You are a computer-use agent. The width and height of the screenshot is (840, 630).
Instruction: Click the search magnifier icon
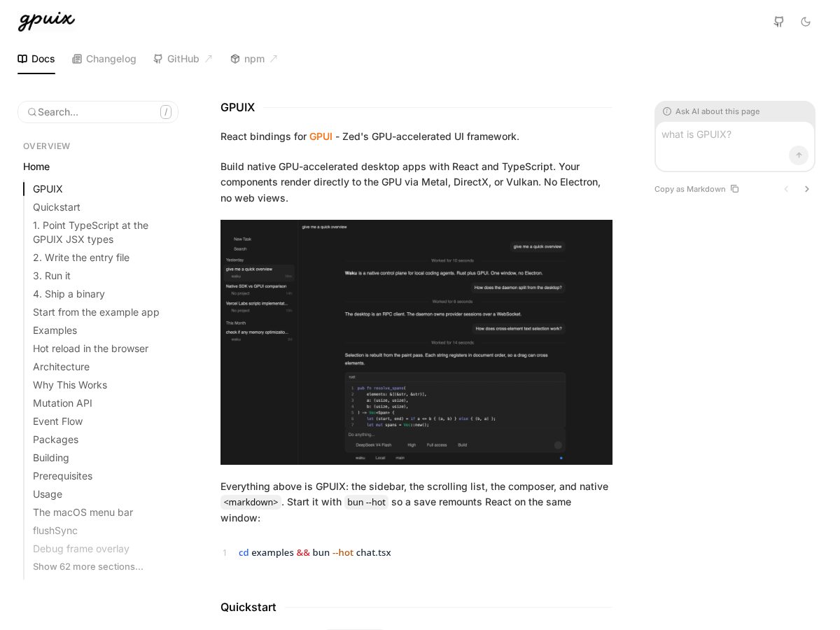[31, 112]
